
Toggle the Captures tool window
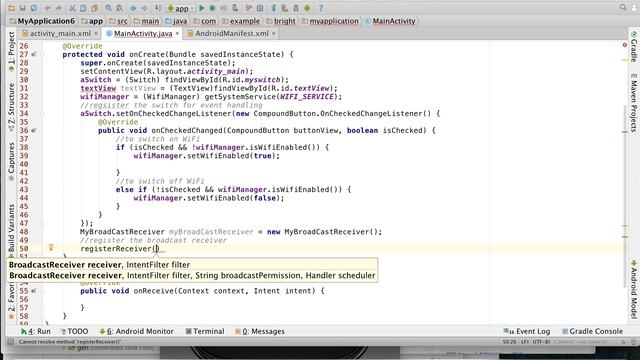click(x=11, y=162)
